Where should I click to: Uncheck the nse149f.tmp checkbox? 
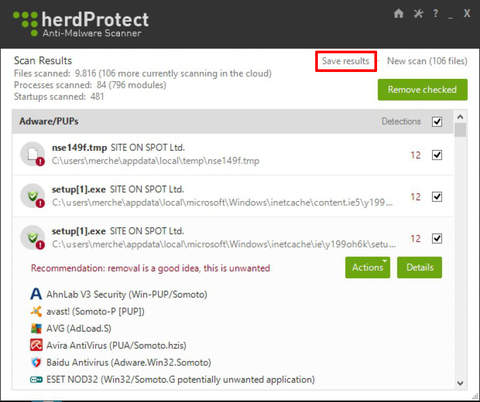(x=437, y=155)
